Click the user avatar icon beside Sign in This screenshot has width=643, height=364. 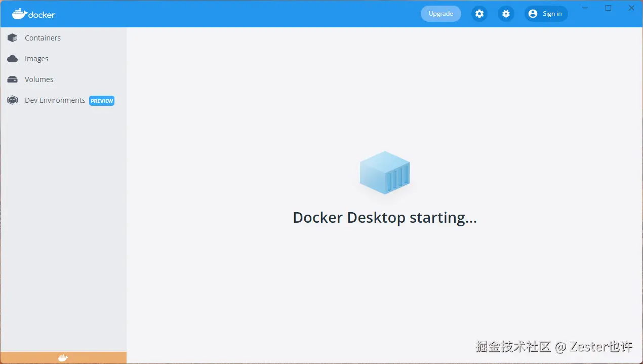(533, 14)
